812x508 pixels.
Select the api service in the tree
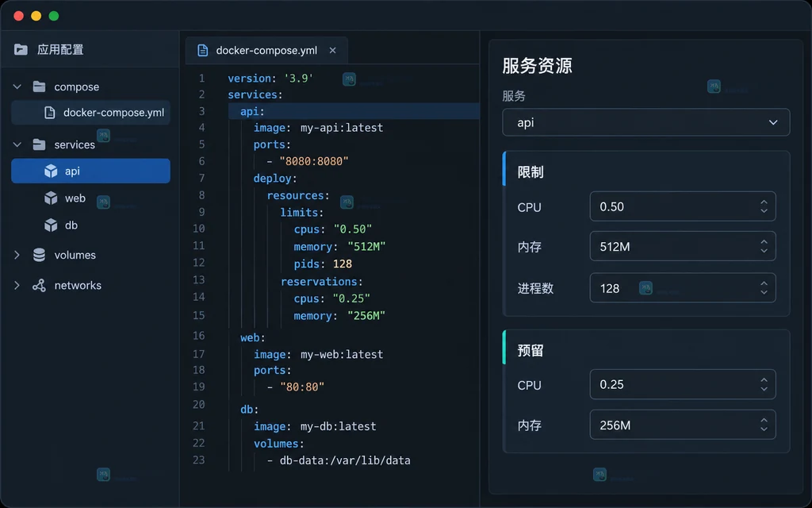(x=90, y=171)
